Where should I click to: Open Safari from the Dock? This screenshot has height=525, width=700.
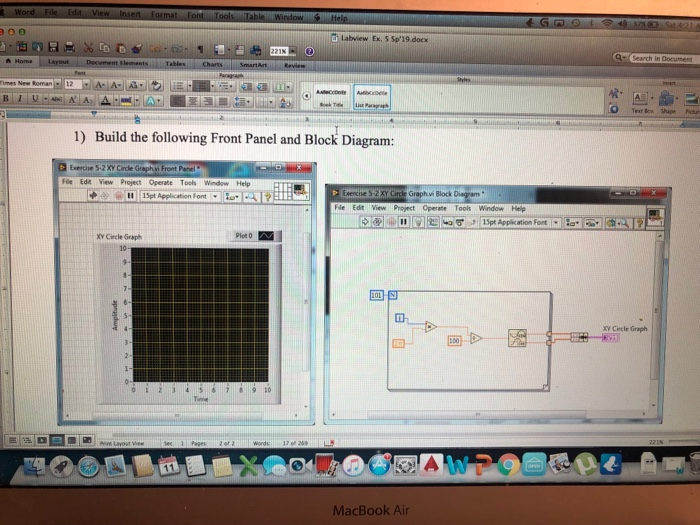[88, 467]
